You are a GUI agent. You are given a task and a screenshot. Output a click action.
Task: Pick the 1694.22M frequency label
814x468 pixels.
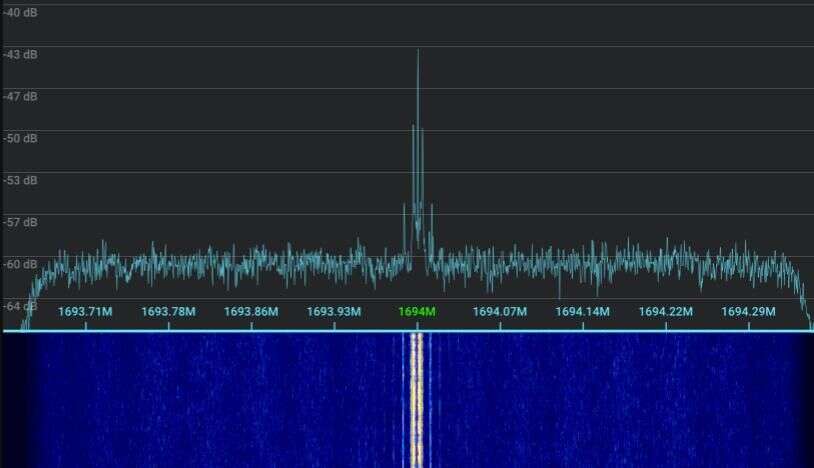(665, 311)
